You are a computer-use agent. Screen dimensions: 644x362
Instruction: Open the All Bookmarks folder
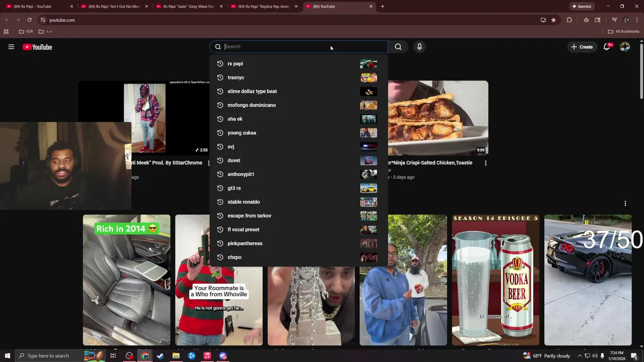624,32
